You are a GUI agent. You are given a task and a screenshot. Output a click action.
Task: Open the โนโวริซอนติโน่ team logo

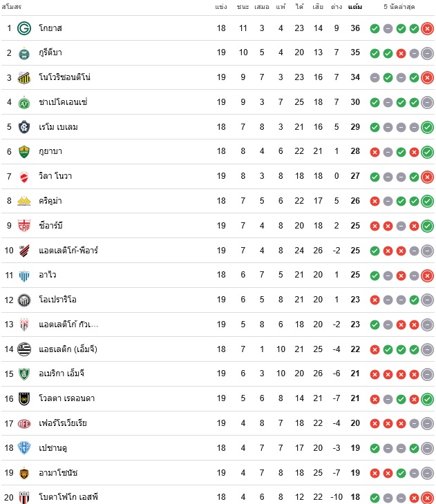pos(24,78)
